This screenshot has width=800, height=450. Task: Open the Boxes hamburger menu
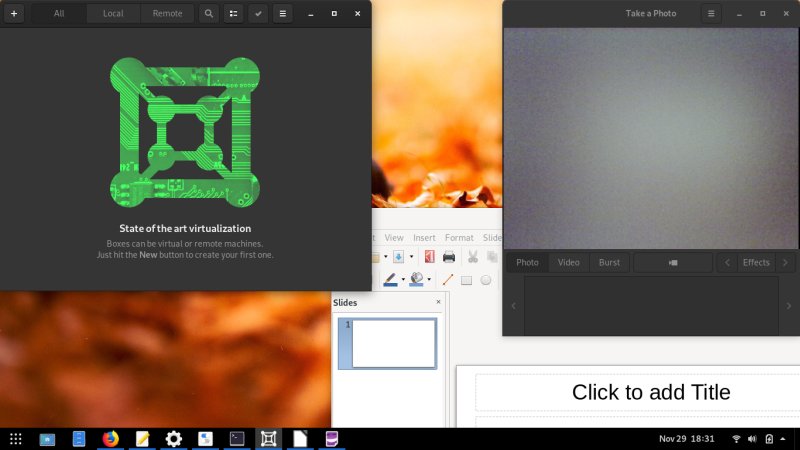(283, 14)
